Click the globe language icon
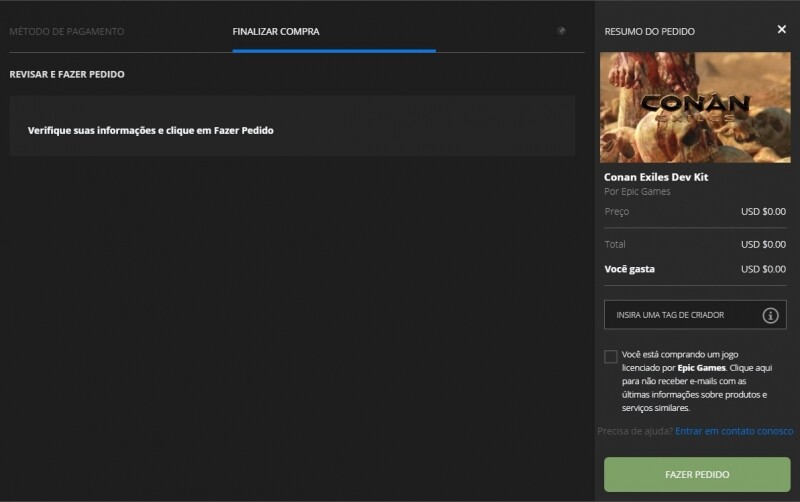800x502 pixels. click(562, 31)
